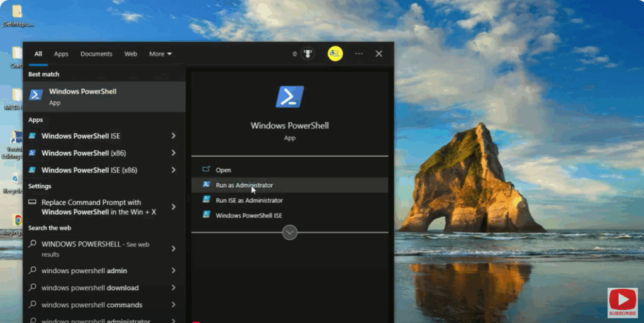Switch to the Apps search tab

click(x=61, y=54)
